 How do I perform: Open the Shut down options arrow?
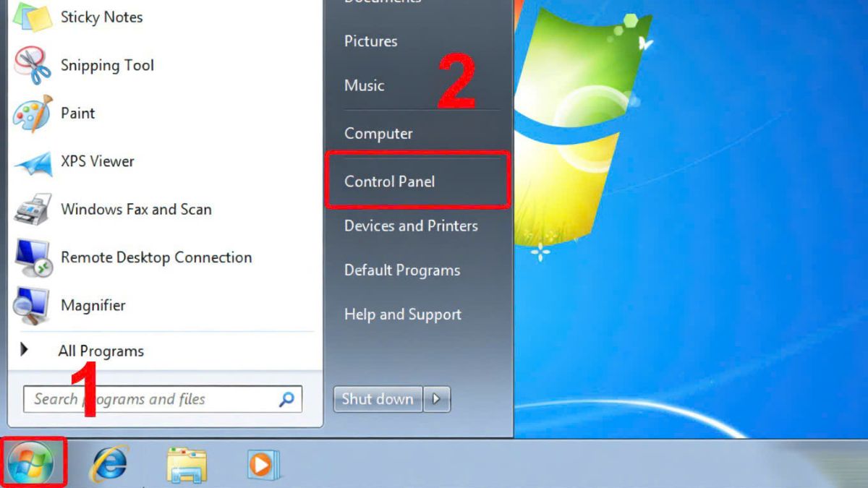click(437, 399)
